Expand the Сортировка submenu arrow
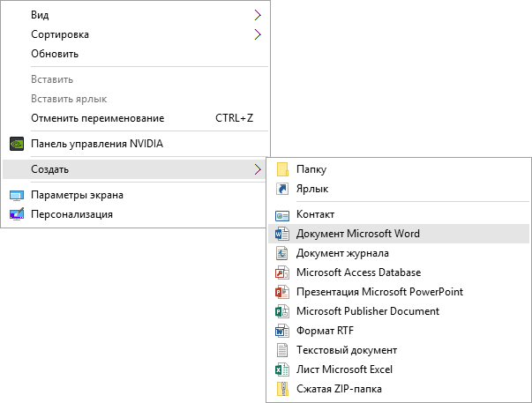The width and height of the screenshot is (532, 403). click(x=258, y=34)
